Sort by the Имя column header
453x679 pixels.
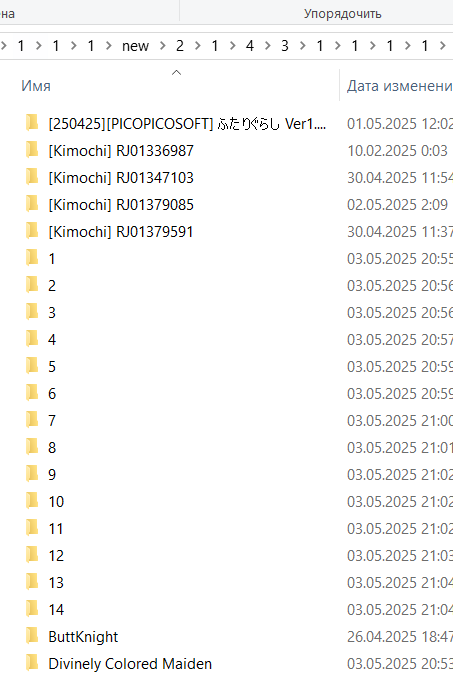pos(36,86)
